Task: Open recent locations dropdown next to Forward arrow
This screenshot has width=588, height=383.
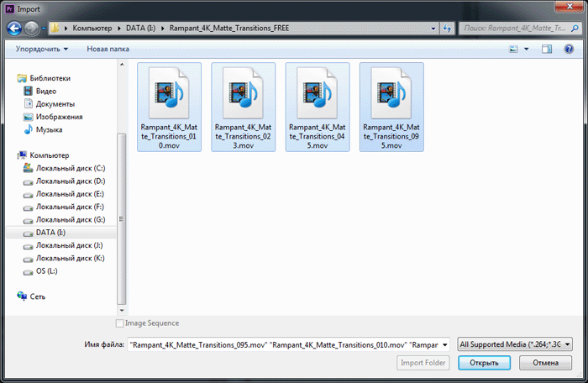Action: (x=44, y=29)
